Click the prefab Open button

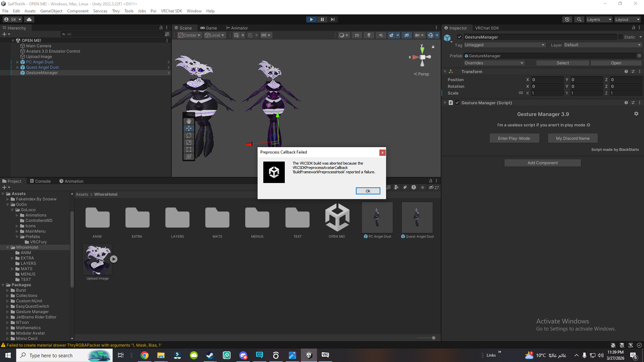(x=616, y=63)
